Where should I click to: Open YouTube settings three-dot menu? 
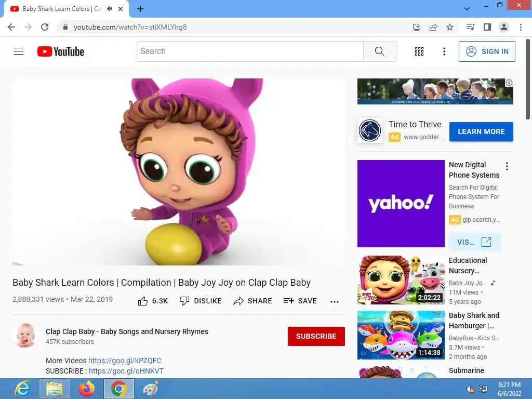click(444, 51)
